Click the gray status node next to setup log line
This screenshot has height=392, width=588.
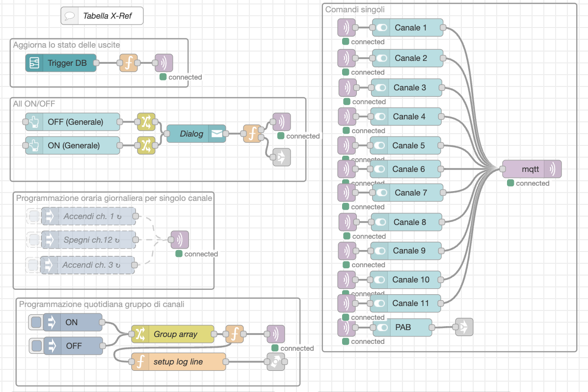[275, 362]
